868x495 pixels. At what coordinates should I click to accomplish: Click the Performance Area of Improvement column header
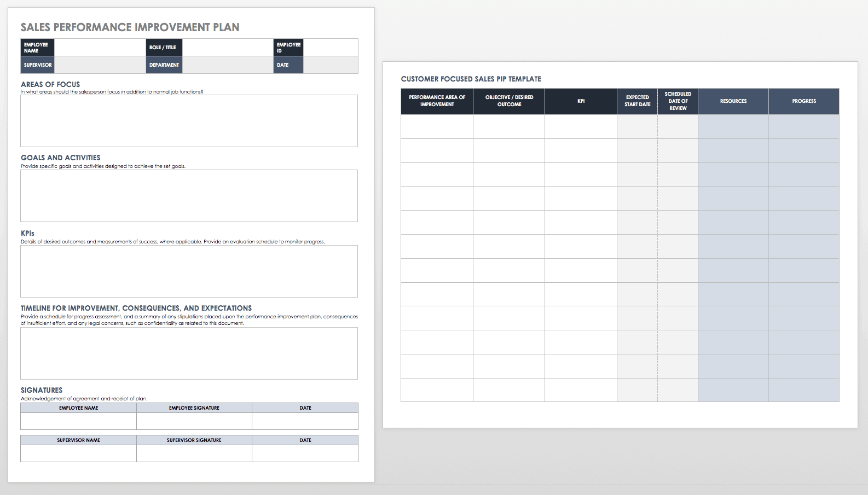tap(437, 101)
